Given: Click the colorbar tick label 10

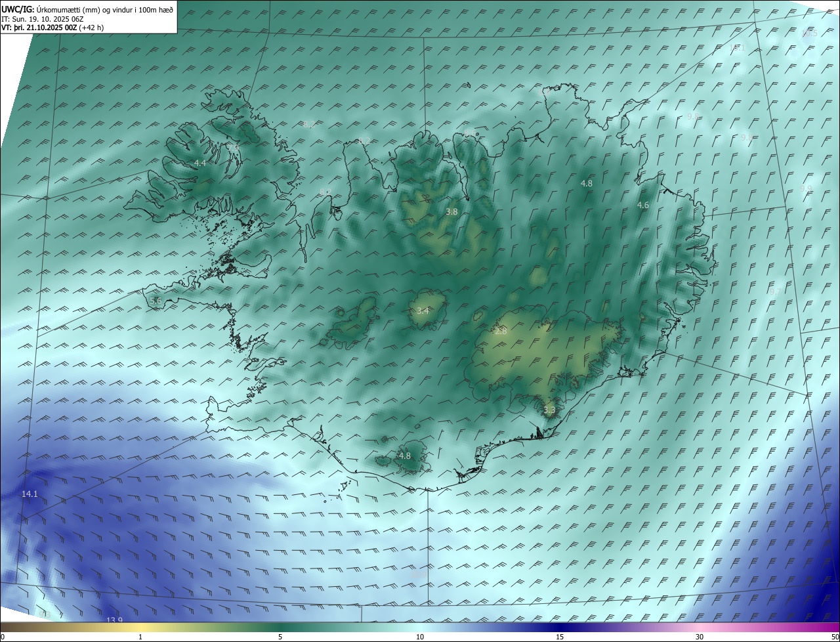Looking at the screenshot, I should click(x=420, y=636).
